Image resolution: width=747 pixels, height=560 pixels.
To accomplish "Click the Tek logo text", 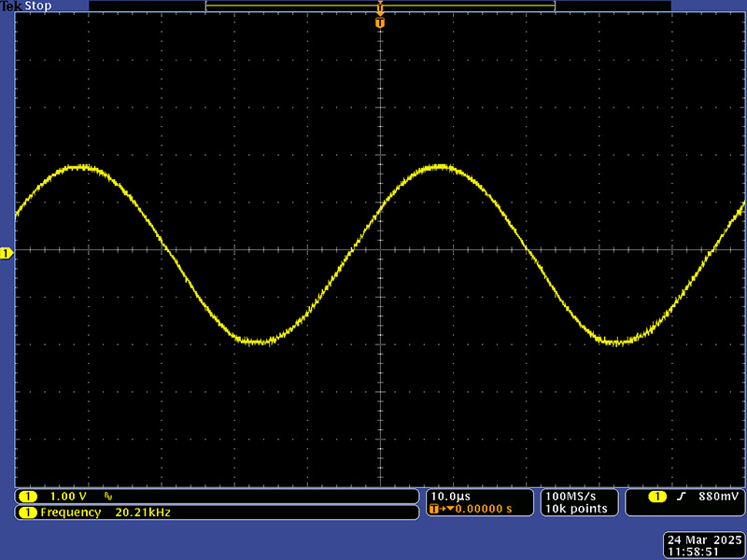I will tap(11, 7).
